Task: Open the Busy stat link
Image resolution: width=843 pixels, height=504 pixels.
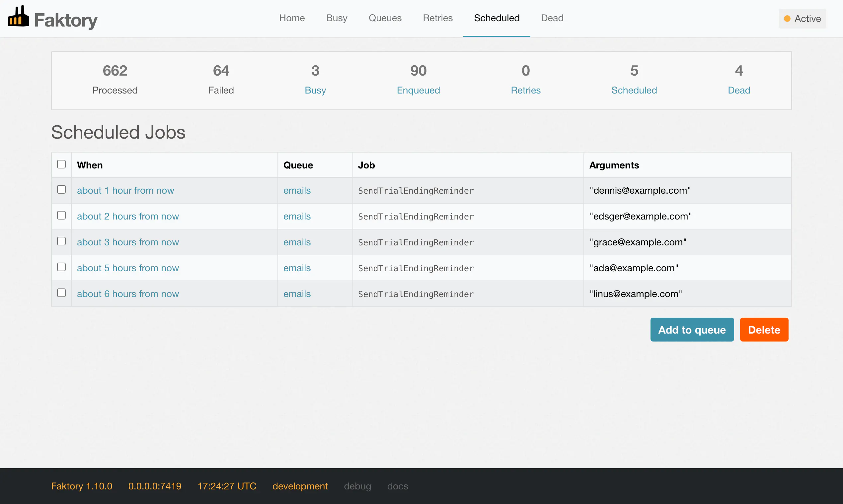Action: pyautogui.click(x=315, y=90)
